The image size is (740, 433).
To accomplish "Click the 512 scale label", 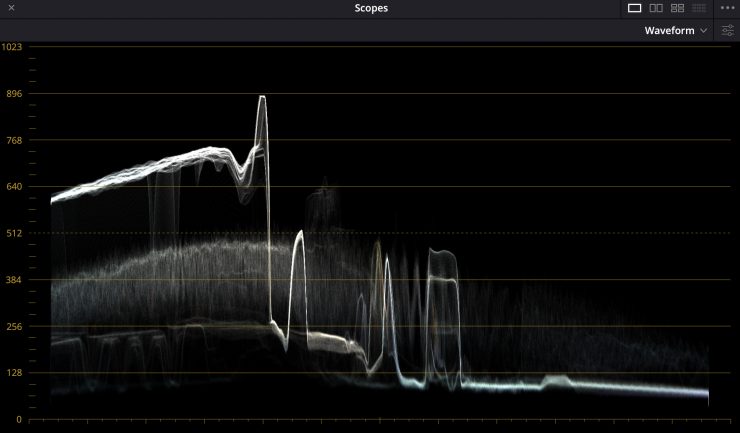I will click(x=13, y=234).
